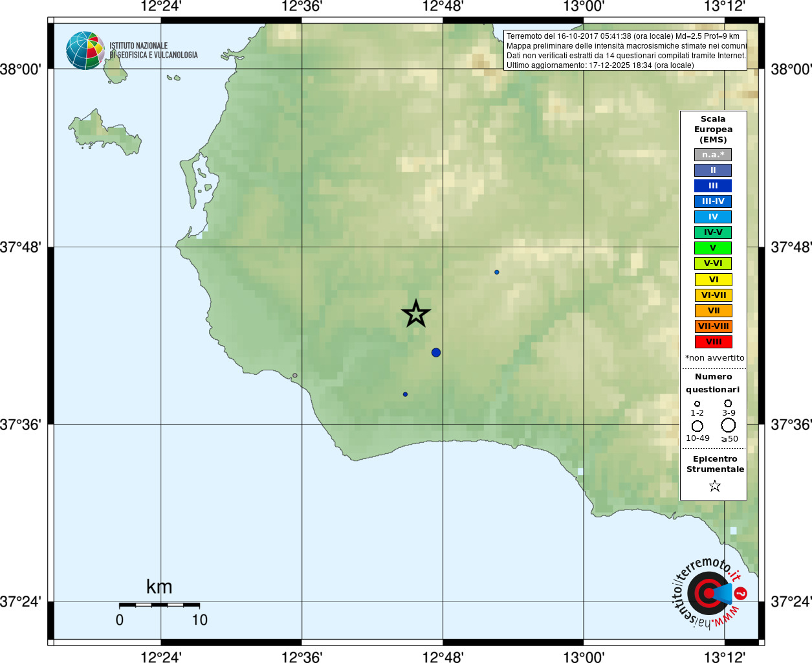This screenshot has width=812, height=663.
Task: Click the intensity III legend swatch
Action: point(713,186)
